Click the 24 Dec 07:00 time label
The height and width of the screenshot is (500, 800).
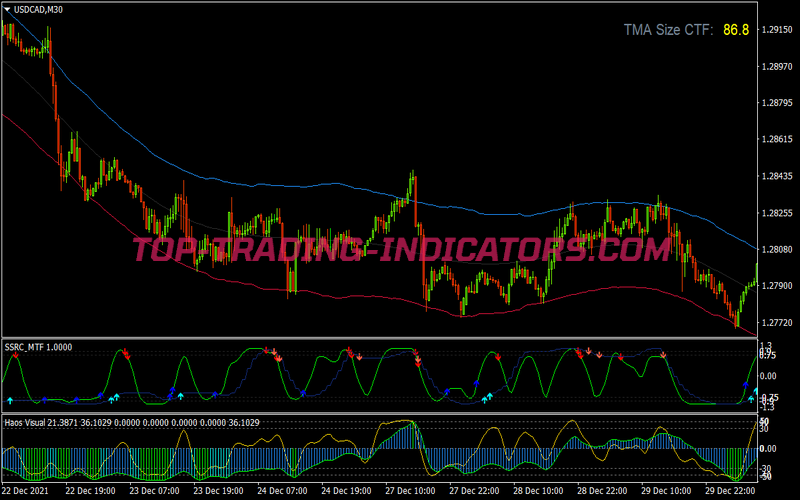[282, 490]
